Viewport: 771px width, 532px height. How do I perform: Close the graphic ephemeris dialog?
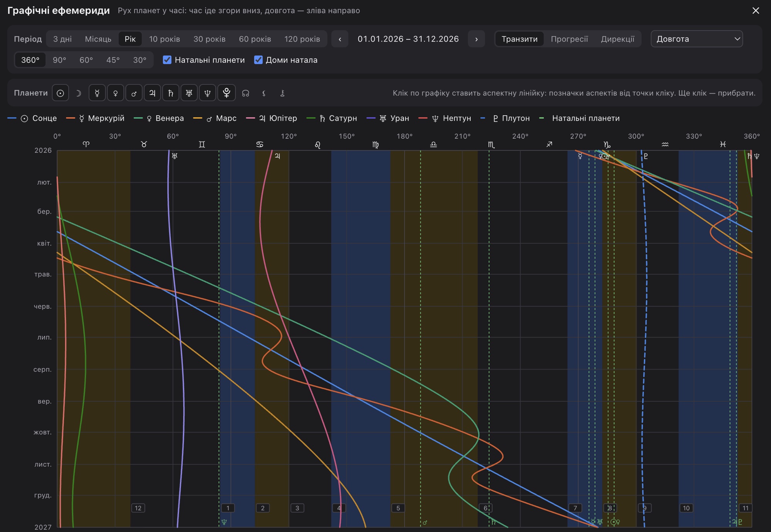pos(756,10)
